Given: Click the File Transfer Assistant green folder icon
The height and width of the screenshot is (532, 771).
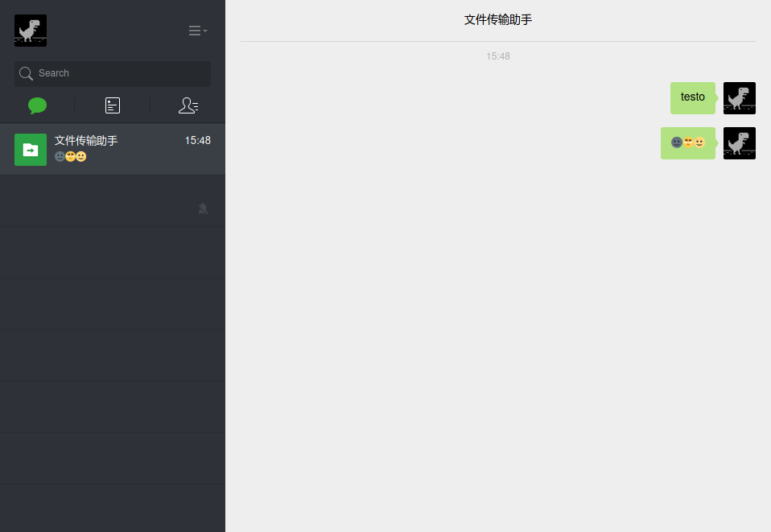Looking at the screenshot, I should pos(30,149).
